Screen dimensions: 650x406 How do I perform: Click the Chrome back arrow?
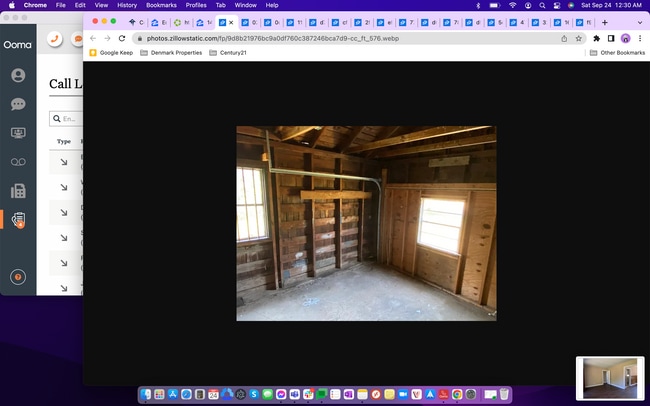click(93, 38)
